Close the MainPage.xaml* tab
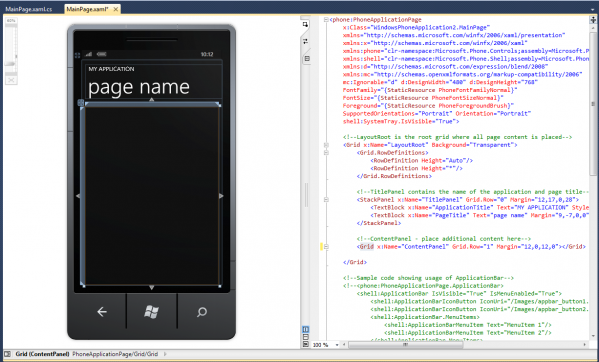599x362 pixels. [x=116, y=9]
